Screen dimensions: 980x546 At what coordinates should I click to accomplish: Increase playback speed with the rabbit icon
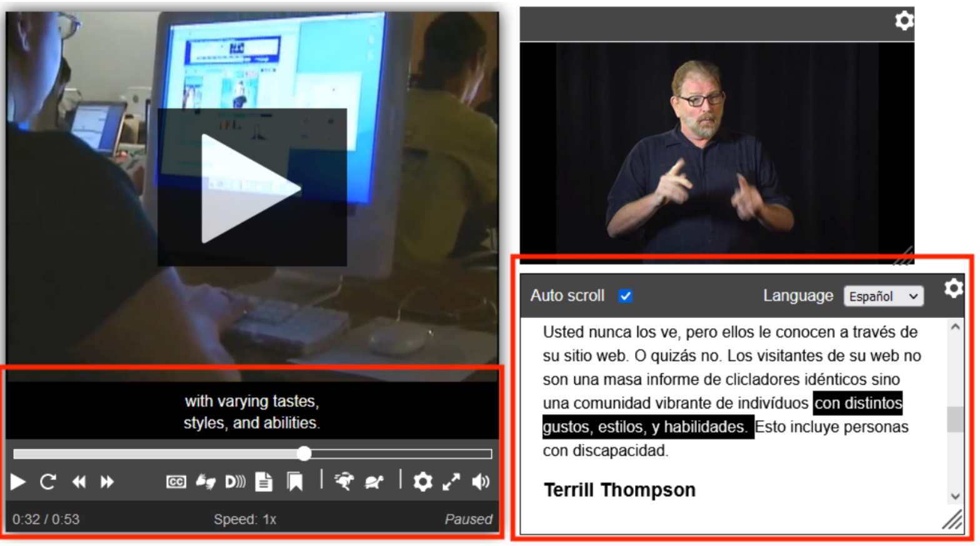[x=344, y=482]
